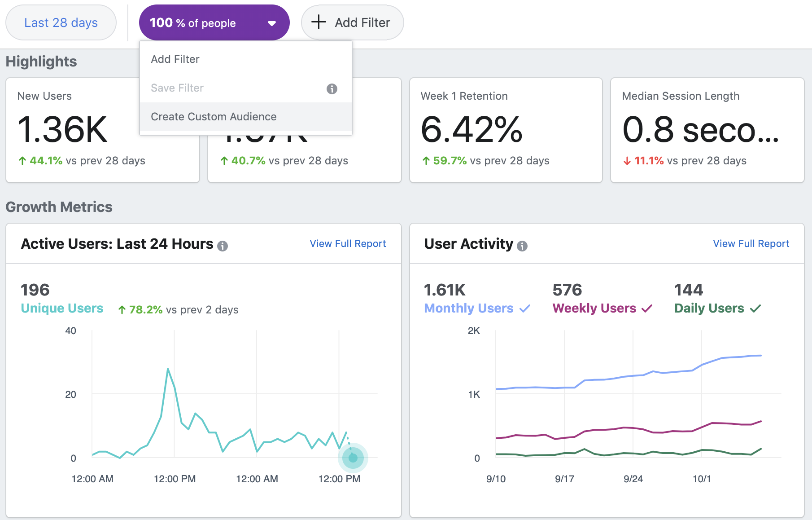812x520 pixels.
Task: View Full Report for User Activity
Action: pyautogui.click(x=751, y=243)
